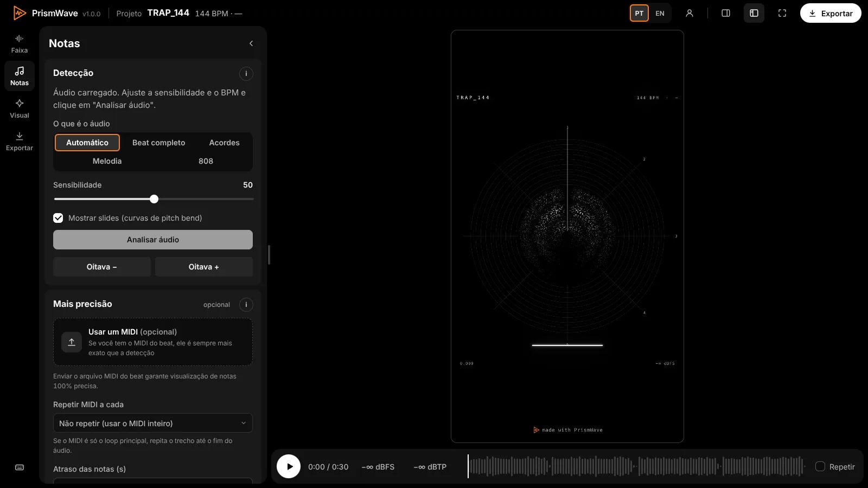Open the Exportar sidebar section

click(x=20, y=141)
